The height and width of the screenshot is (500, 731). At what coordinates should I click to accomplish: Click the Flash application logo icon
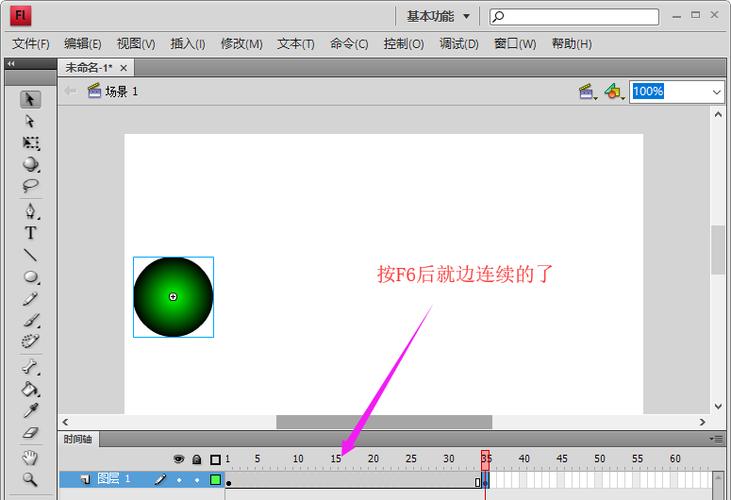(21, 16)
